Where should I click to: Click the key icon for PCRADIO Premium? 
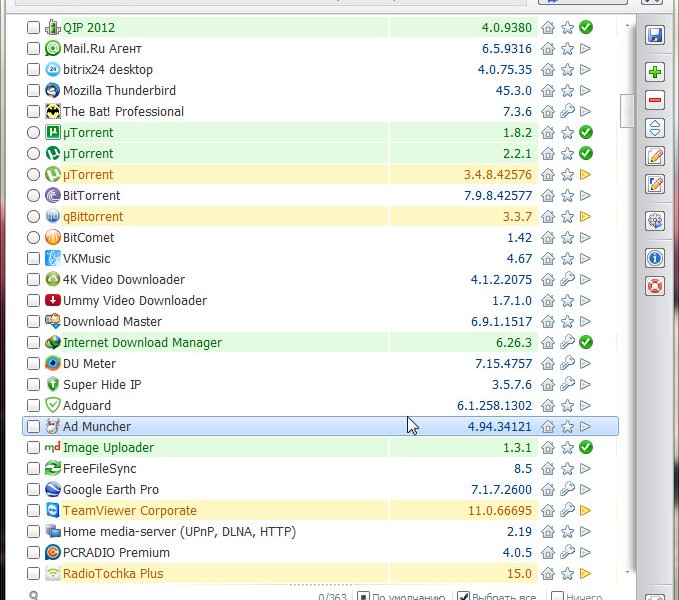567,552
